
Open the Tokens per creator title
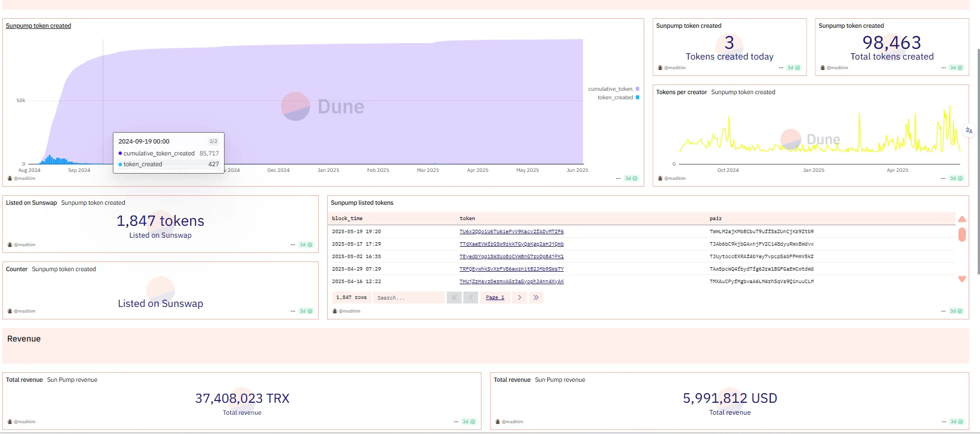[682, 92]
